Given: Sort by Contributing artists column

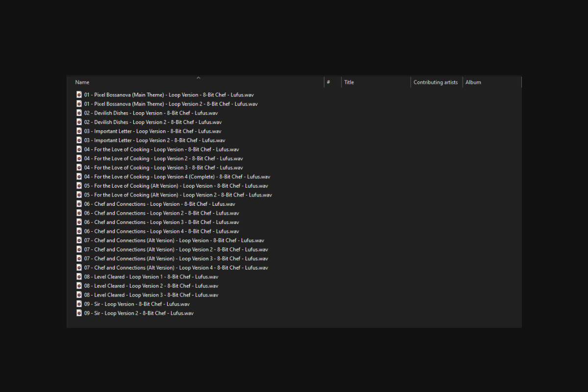Looking at the screenshot, I should click(x=437, y=82).
